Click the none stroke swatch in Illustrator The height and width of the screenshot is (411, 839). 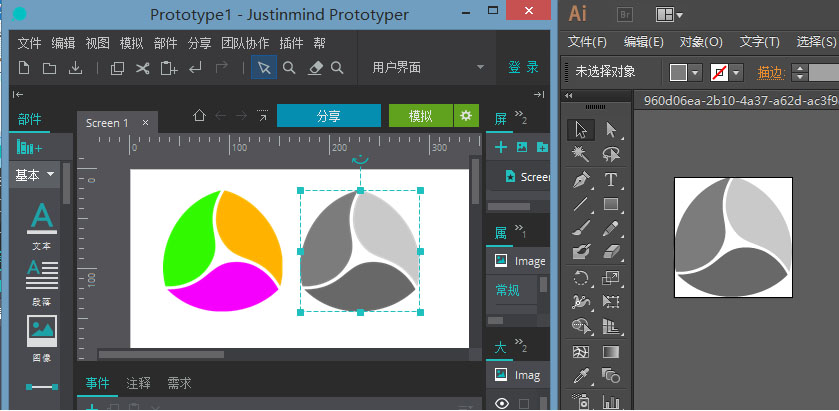[x=719, y=72]
